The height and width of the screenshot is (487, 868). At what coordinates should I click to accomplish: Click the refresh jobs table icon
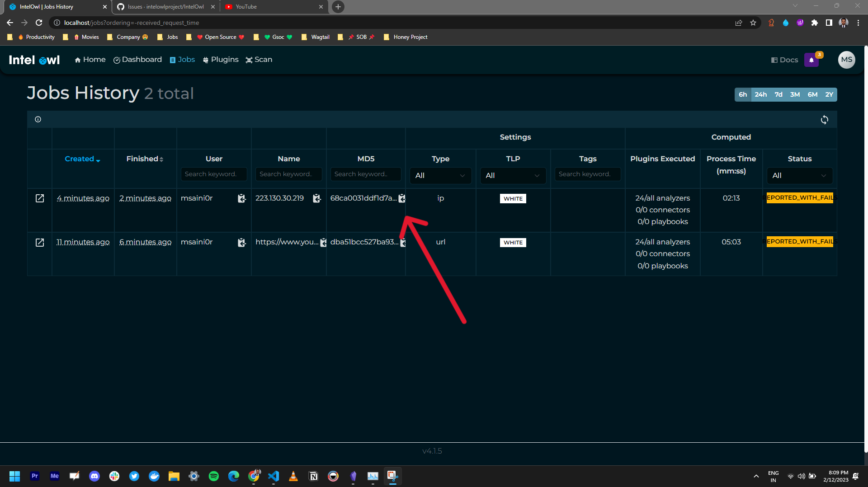[824, 119]
